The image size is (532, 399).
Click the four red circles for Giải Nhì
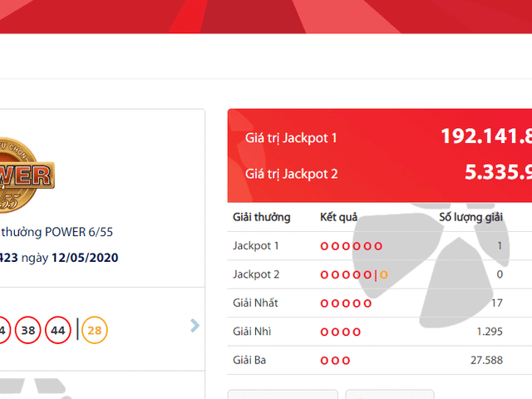[x=341, y=332]
